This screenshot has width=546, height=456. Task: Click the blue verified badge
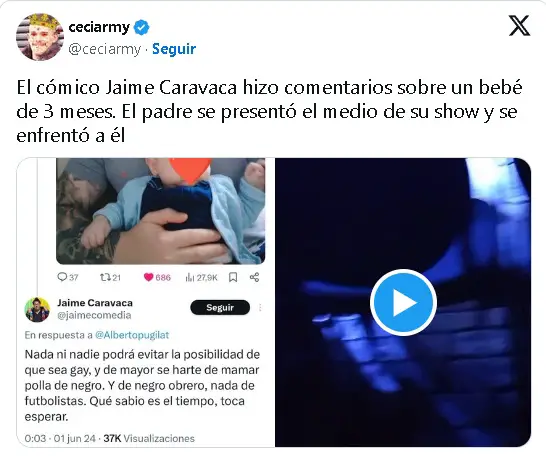[x=141, y=27]
